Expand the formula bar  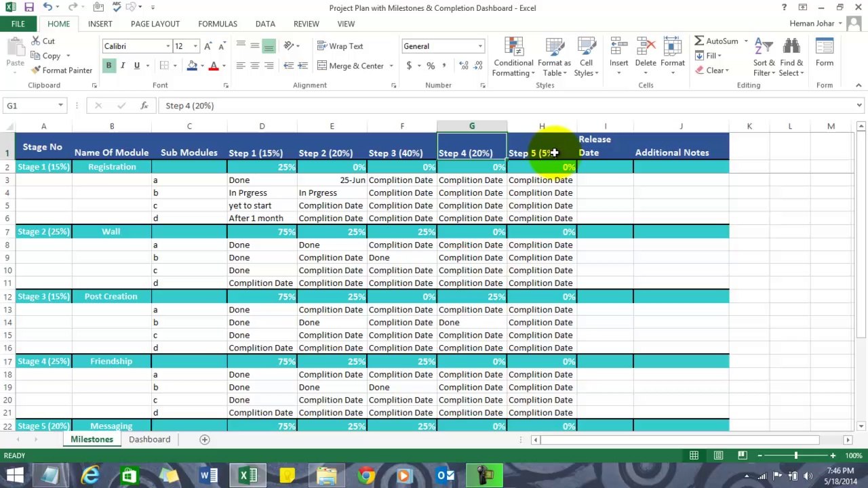(x=859, y=106)
